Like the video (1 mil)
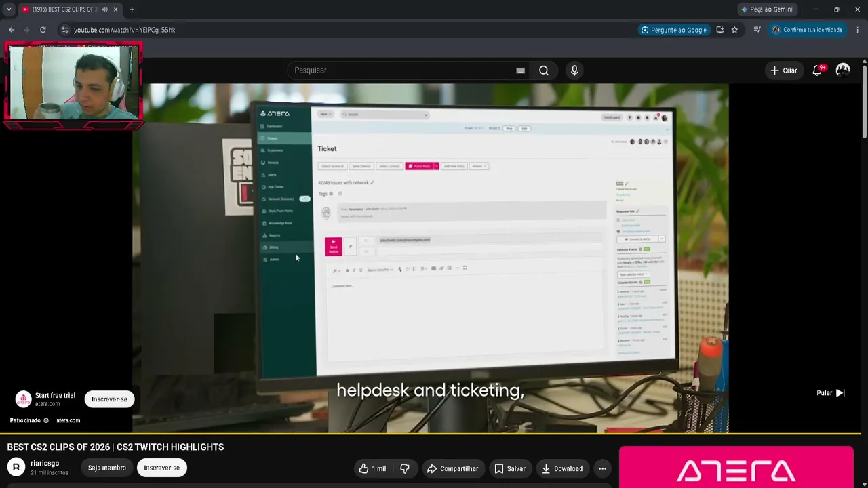The width and height of the screenshot is (868, 488). [x=372, y=468]
